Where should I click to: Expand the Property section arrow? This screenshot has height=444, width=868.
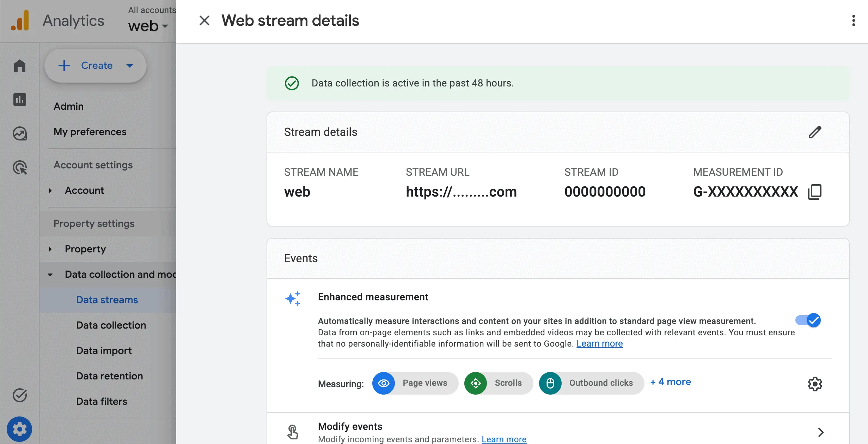point(50,249)
